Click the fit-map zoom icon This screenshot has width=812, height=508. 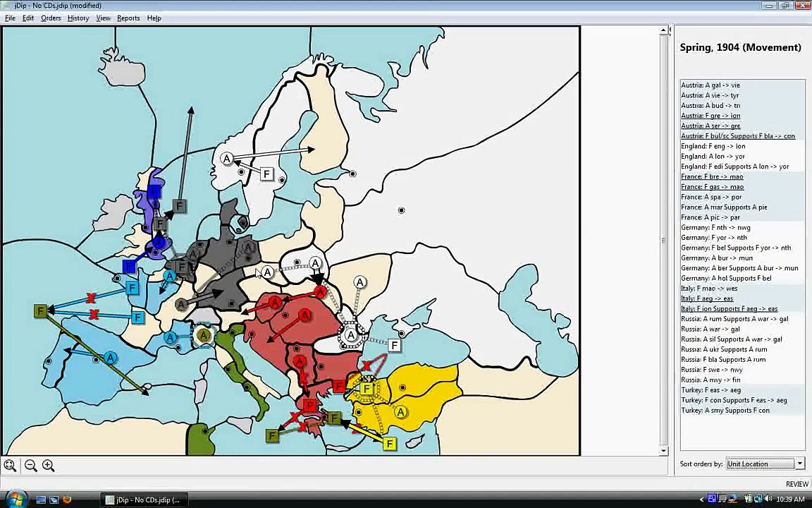[10, 466]
